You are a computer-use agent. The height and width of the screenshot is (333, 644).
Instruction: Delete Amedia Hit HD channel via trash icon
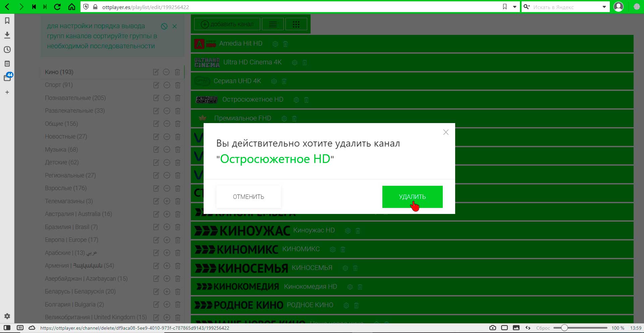click(285, 44)
